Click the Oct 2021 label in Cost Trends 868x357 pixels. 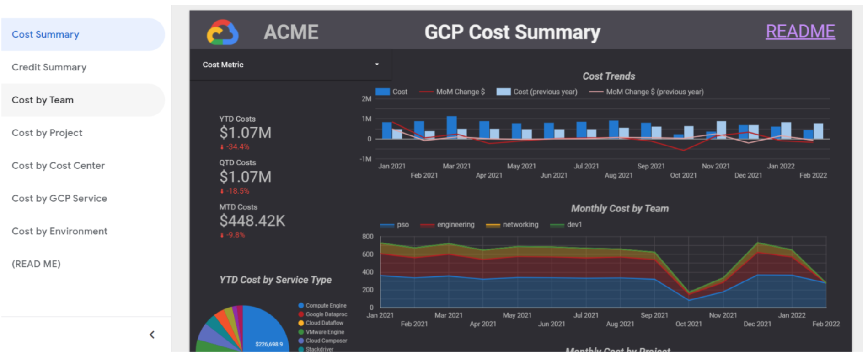click(x=683, y=176)
